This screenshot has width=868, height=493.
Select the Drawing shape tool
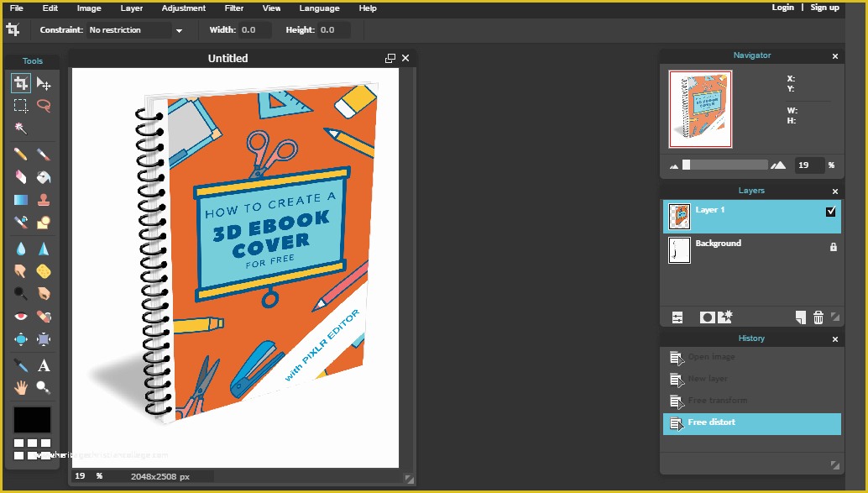[44, 222]
